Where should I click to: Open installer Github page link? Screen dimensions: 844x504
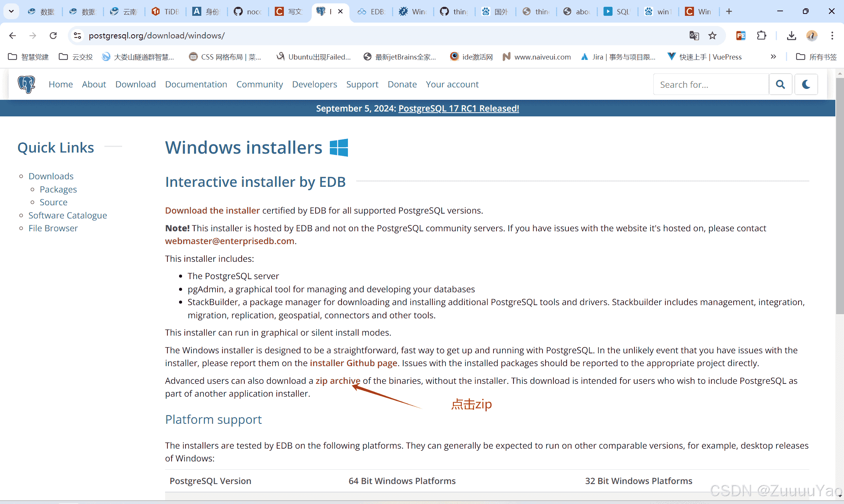[x=353, y=363]
